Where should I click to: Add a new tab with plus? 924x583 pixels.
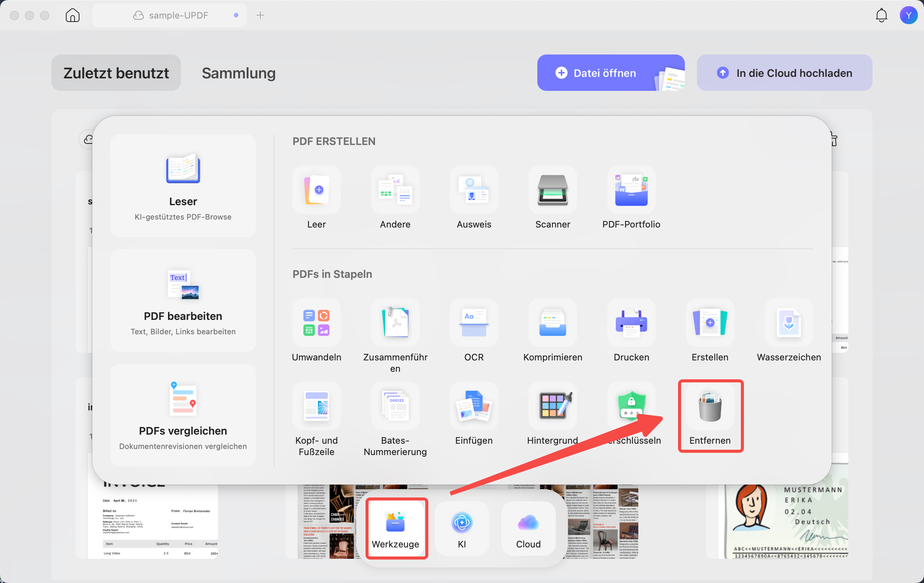pos(260,16)
